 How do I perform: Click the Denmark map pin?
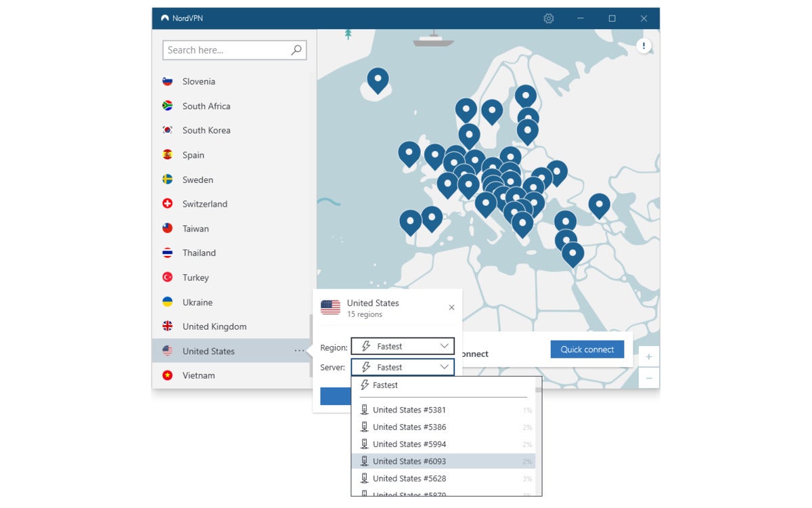469,136
